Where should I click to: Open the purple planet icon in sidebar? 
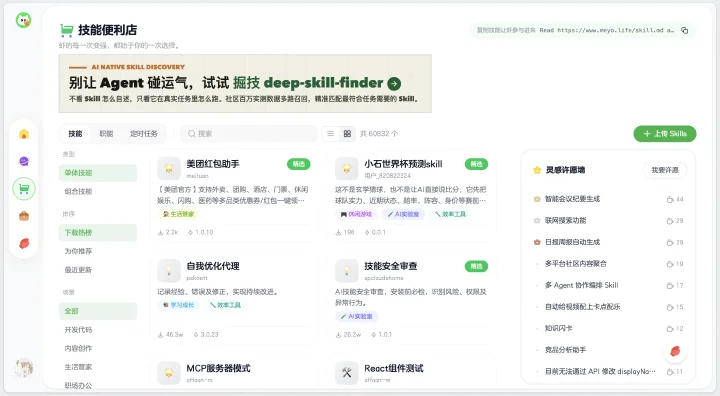(x=24, y=161)
